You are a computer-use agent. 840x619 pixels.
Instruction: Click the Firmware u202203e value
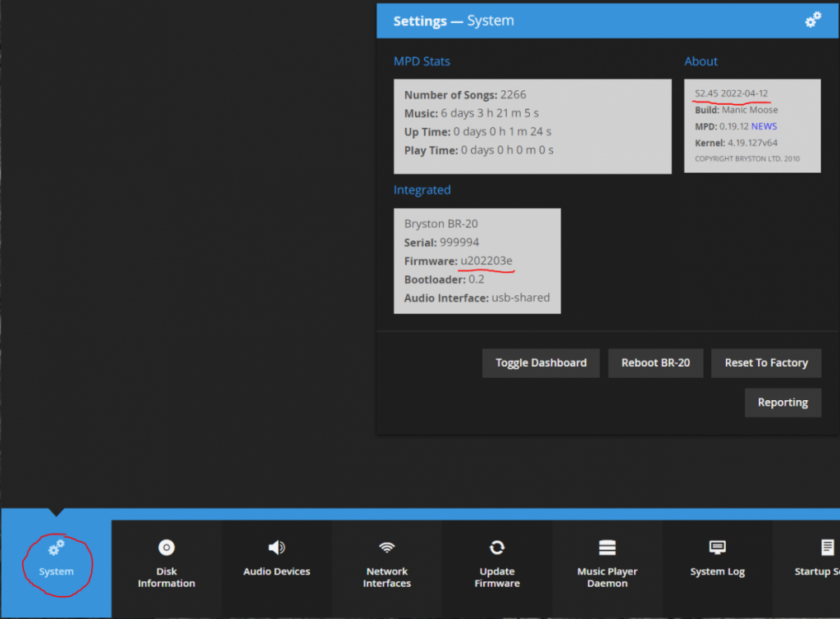486,261
